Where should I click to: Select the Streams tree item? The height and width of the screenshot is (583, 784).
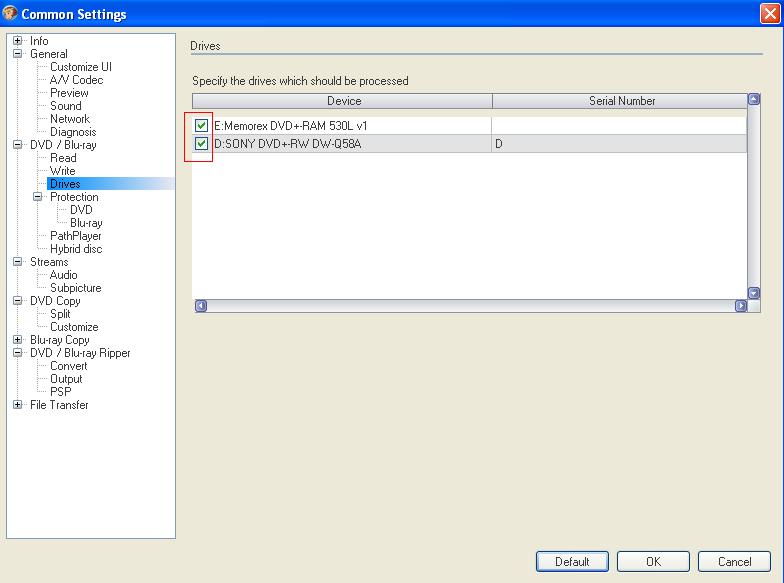coord(49,262)
